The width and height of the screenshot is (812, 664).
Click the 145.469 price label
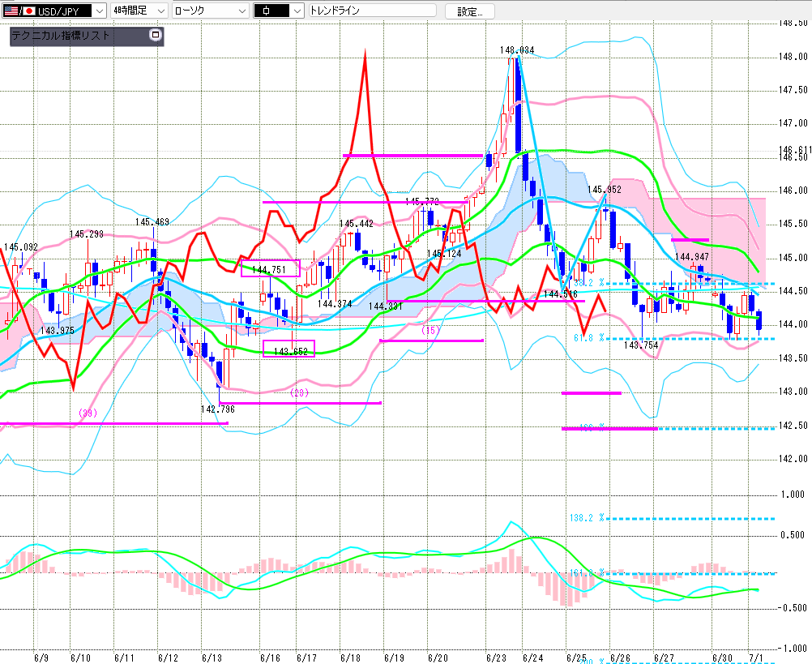point(152,222)
